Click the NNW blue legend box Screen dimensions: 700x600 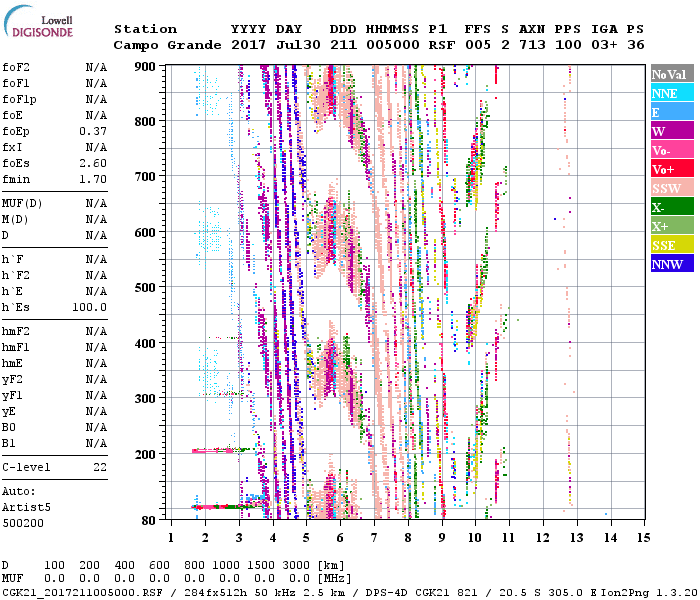[x=672, y=264]
